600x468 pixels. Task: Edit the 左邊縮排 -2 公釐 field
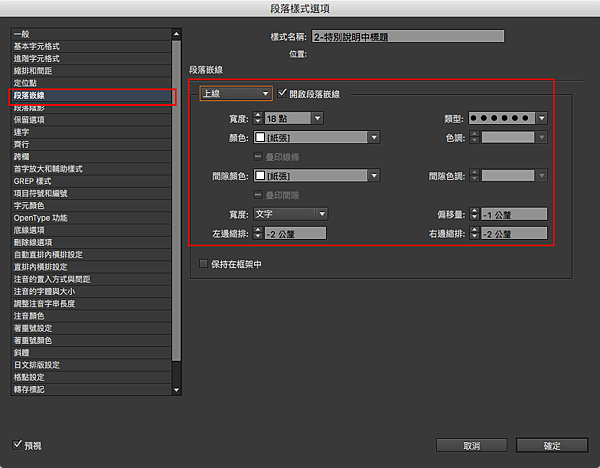295,233
